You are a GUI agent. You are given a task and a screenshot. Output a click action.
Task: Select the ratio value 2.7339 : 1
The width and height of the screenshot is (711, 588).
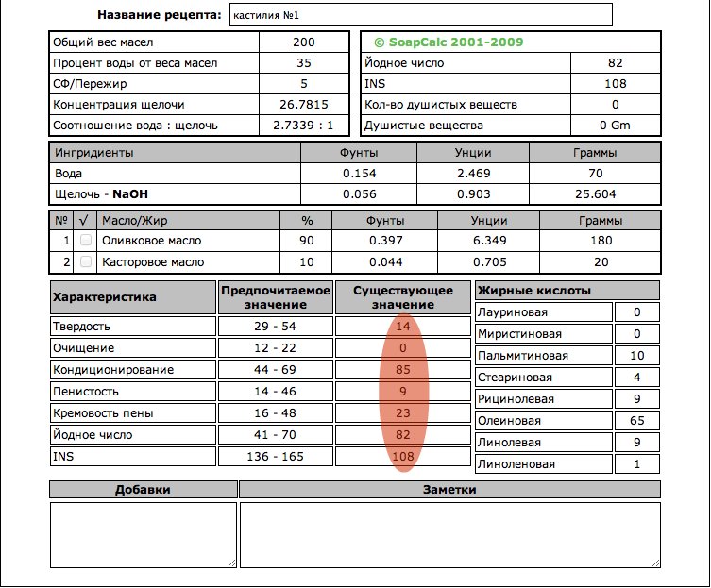tap(303, 126)
